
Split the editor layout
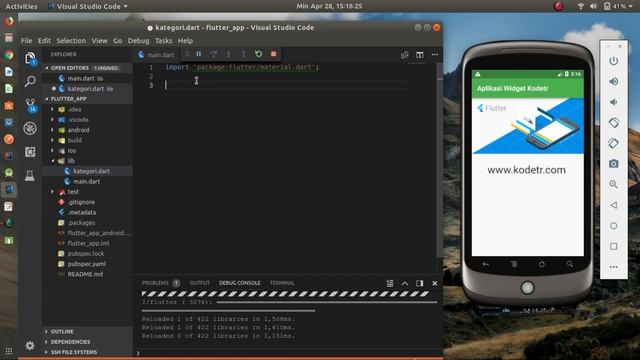420,55
